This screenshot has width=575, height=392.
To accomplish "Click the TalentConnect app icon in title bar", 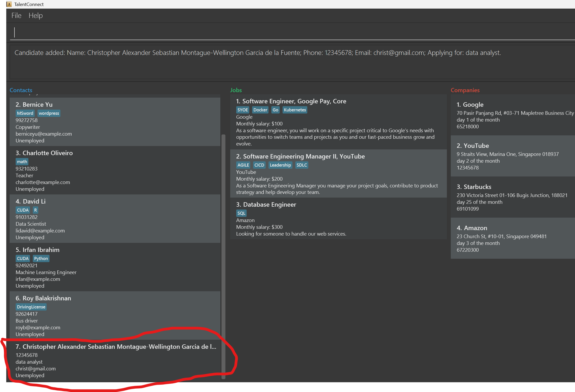I will [x=9, y=4].
